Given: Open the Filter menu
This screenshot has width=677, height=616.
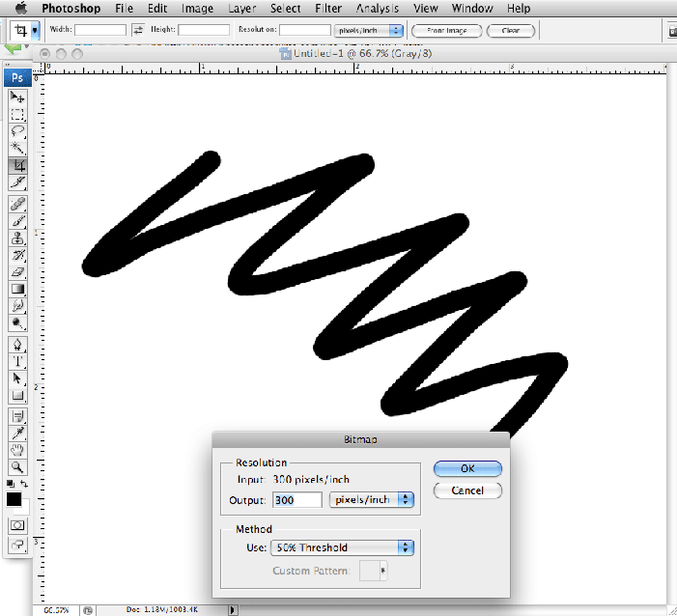Looking at the screenshot, I should [x=328, y=9].
